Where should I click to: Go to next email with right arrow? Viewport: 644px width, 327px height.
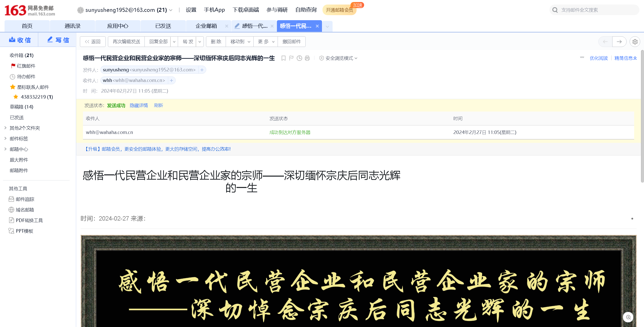point(619,42)
